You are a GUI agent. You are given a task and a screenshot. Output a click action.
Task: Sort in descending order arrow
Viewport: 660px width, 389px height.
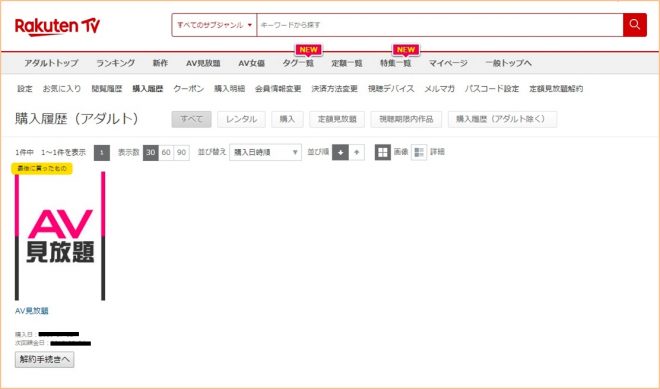tap(341, 152)
